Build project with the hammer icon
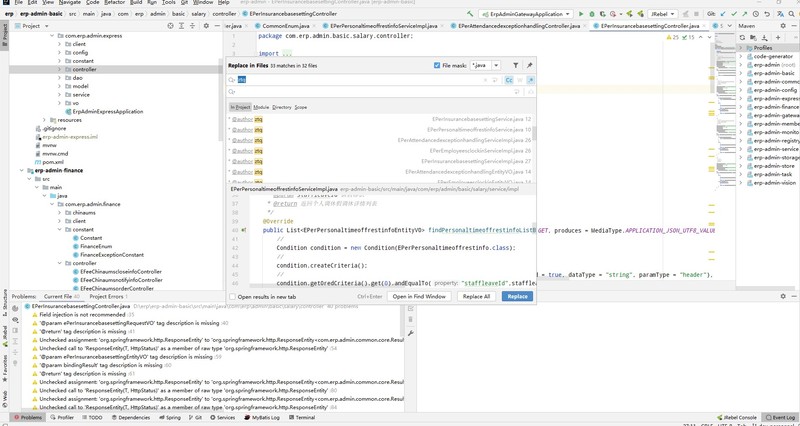The width and height of the screenshot is (800, 426). click(470, 14)
